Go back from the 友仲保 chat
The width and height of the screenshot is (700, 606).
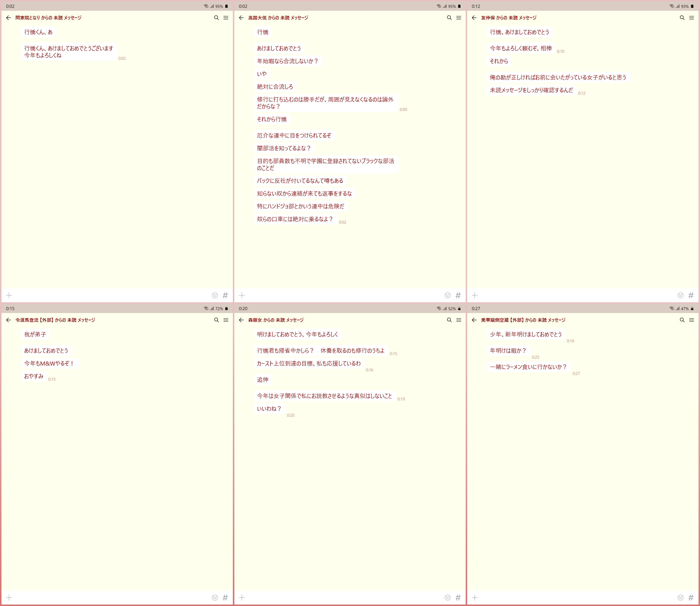click(x=474, y=18)
